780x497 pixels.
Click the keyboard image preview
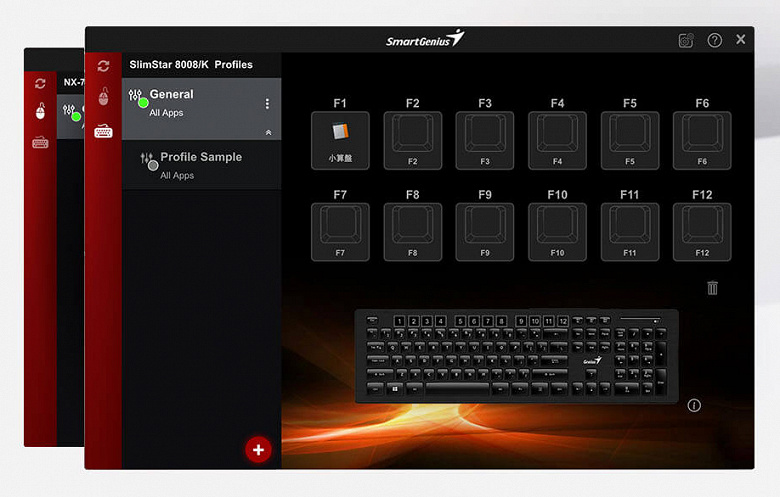516,356
